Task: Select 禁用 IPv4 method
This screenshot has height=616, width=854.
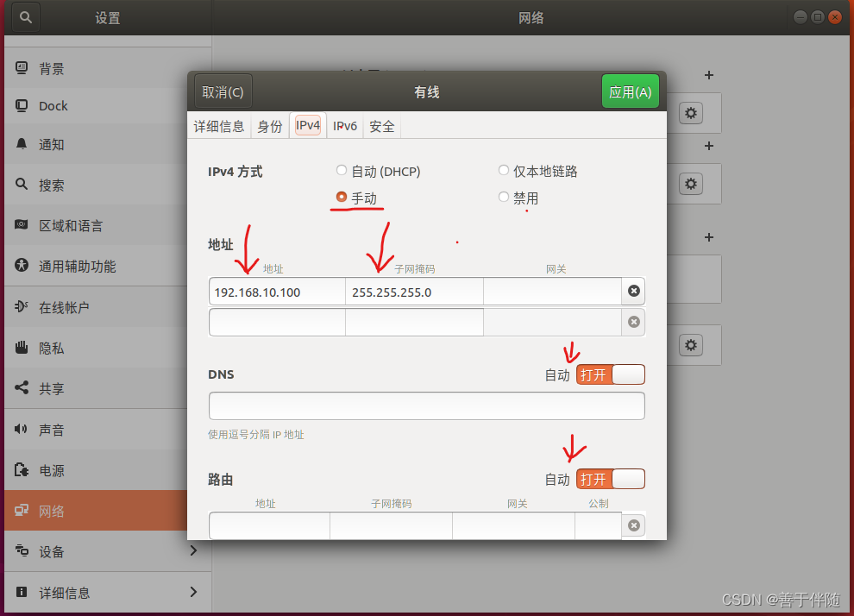Action: [x=504, y=197]
